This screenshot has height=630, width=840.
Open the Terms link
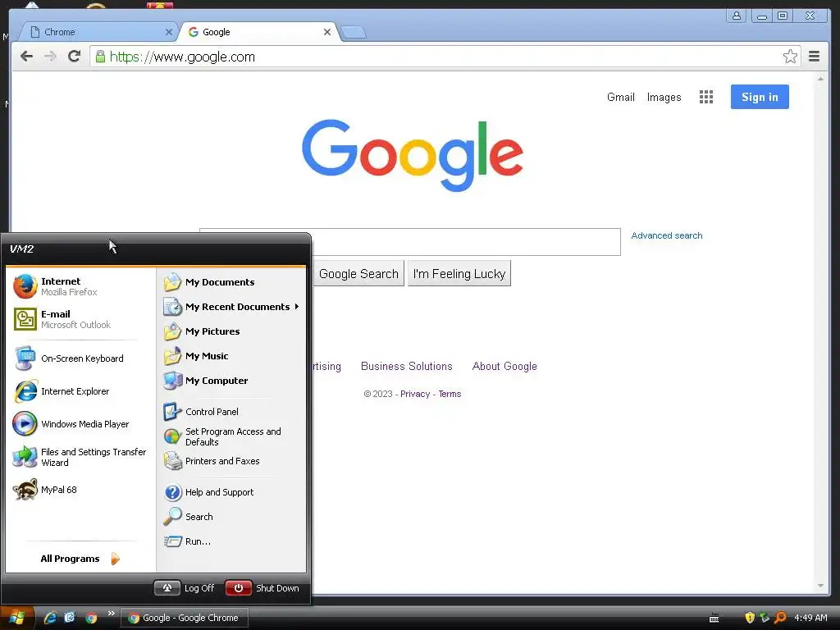(450, 395)
